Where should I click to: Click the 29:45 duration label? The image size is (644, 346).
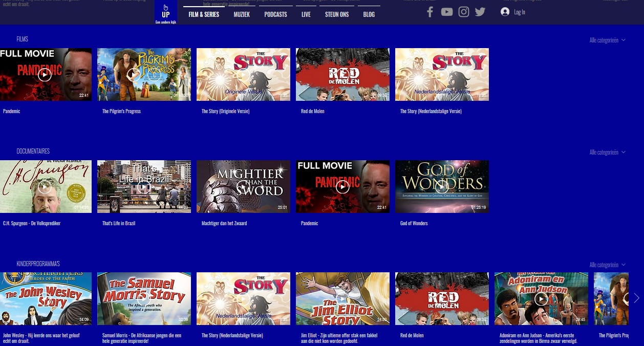pyautogui.click(x=581, y=319)
